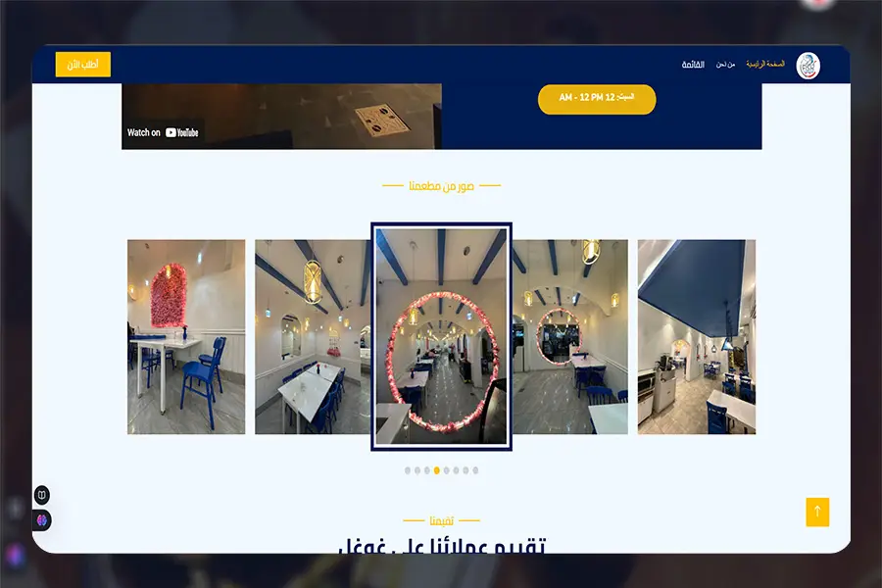This screenshot has height=588, width=882.
Task: Click the أطلب الآن yellow button
Action: point(84,64)
